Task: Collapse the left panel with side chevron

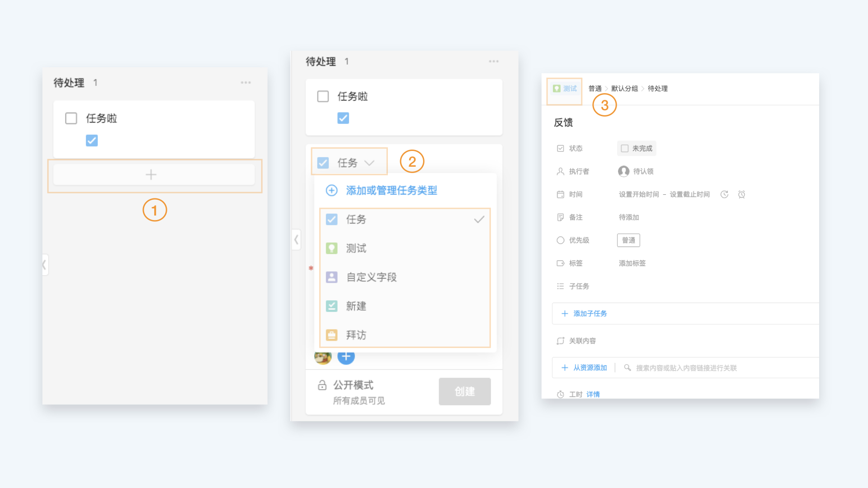Action: coord(44,265)
